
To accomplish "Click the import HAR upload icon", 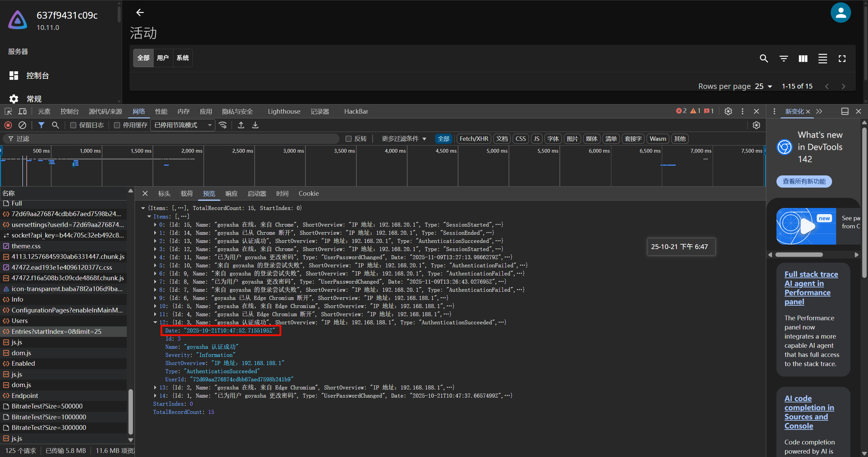I will coord(241,125).
